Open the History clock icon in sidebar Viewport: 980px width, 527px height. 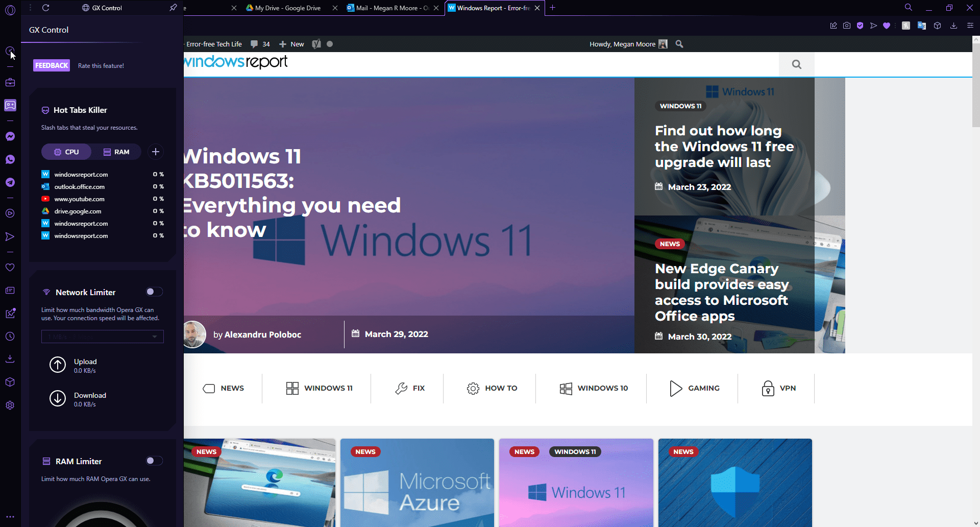pyautogui.click(x=10, y=337)
